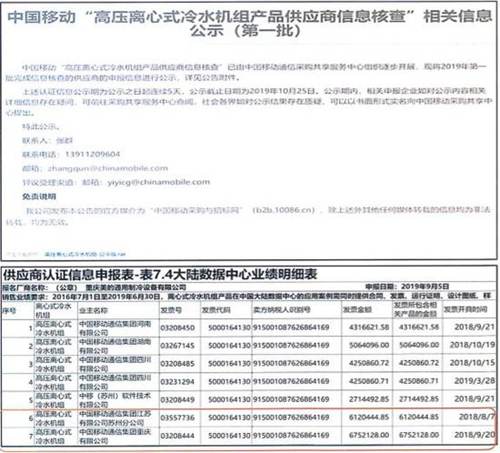
Task: Click the 申报日期 2019年9月5日 field
Action: point(407,287)
